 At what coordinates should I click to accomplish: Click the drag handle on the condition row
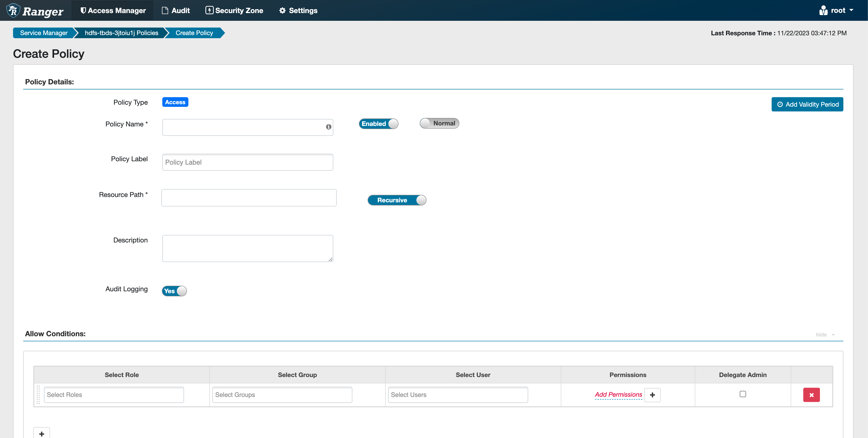coord(38,395)
